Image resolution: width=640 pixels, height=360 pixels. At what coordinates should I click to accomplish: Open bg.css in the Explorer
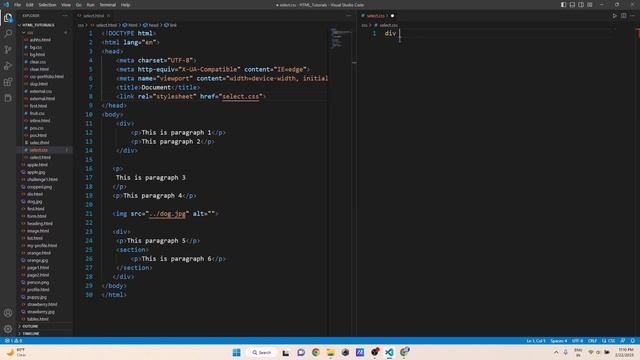[x=36, y=47]
